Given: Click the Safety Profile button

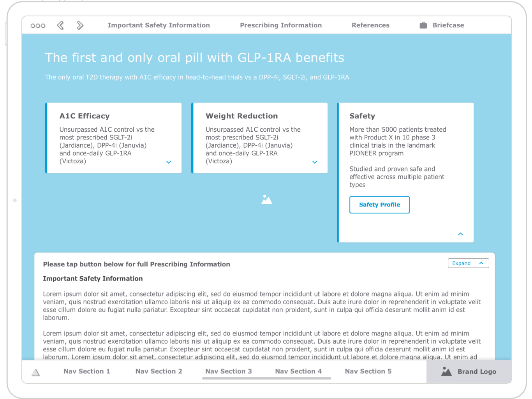Looking at the screenshot, I should pyautogui.click(x=379, y=205).
